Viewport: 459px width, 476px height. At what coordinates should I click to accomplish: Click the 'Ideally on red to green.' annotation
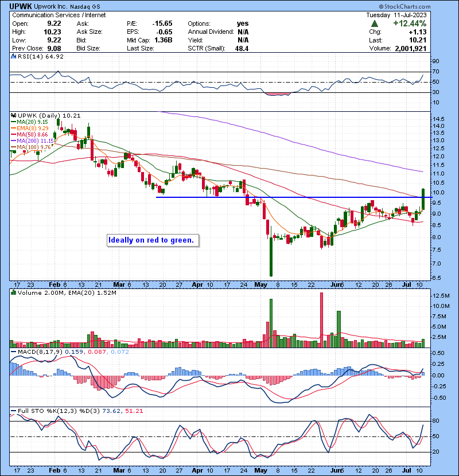151,240
